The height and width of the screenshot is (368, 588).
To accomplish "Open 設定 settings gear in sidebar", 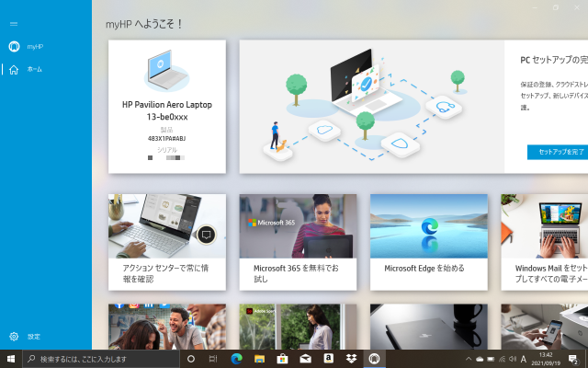I will (14, 337).
